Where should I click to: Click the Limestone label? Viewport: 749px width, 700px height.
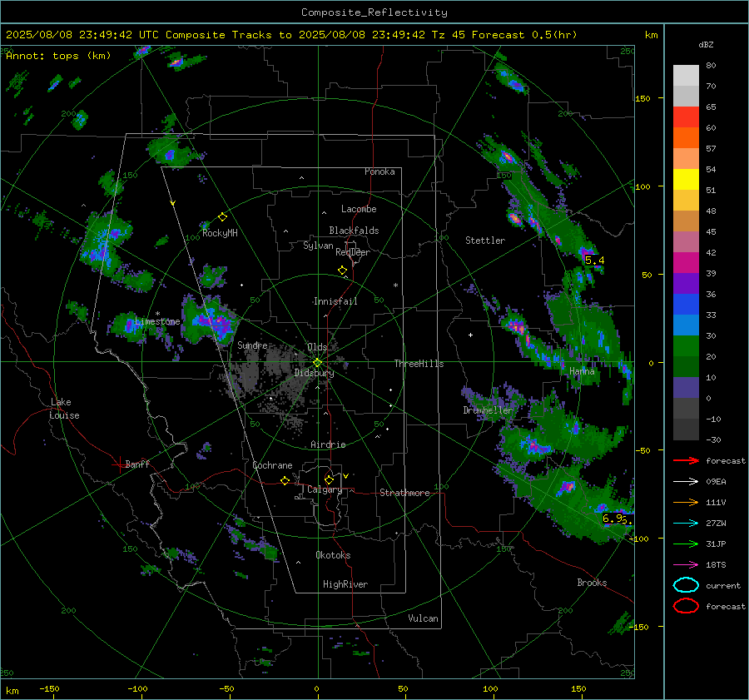pyautogui.click(x=157, y=321)
